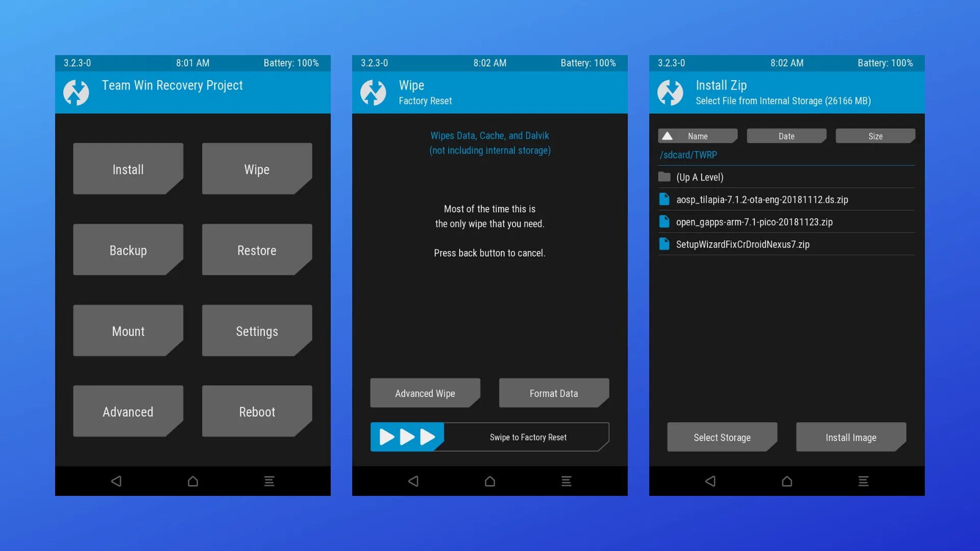Swipe to initiate Factory Reset slider

(407, 437)
